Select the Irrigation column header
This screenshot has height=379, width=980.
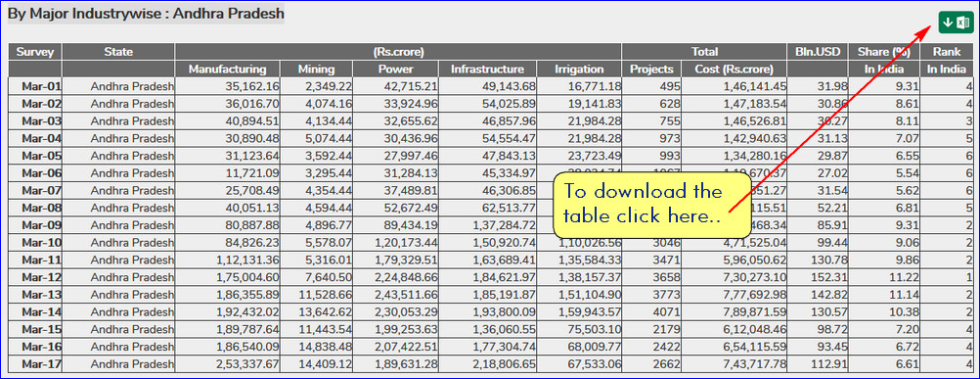click(x=579, y=70)
